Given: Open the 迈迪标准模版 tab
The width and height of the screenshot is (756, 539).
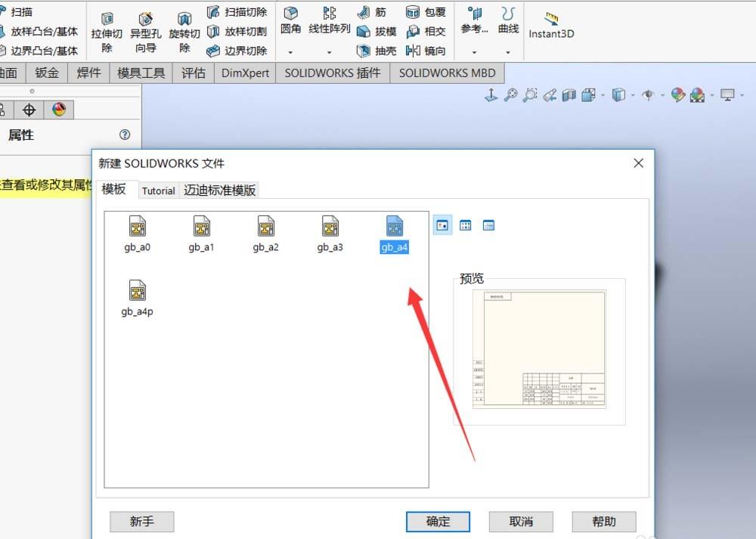Looking at the screenshot, I should coord(219,191).
